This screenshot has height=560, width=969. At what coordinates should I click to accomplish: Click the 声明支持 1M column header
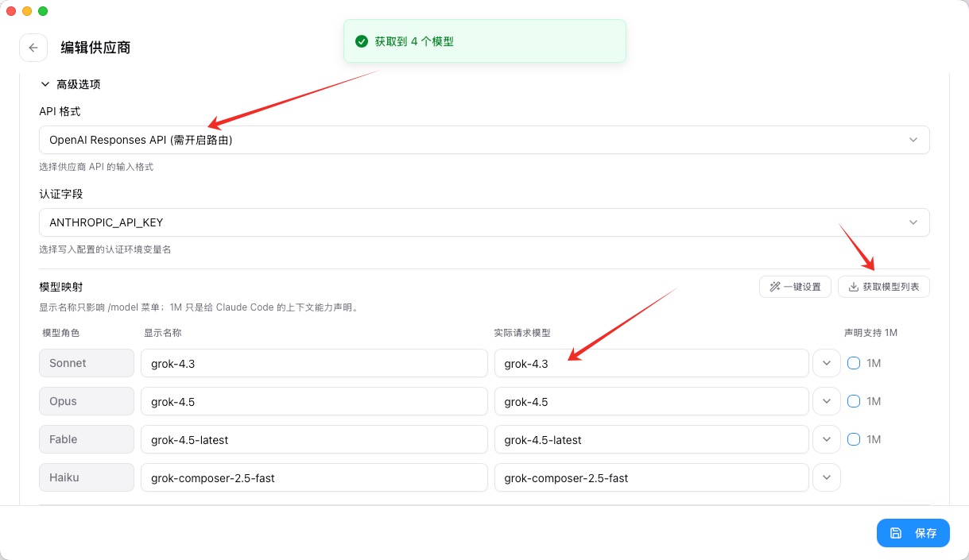pos(870,333)
